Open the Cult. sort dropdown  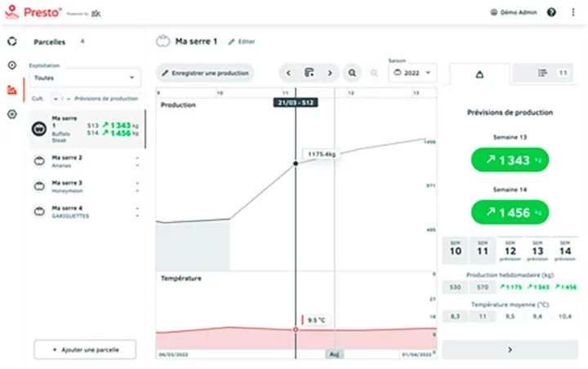point(56,98)
